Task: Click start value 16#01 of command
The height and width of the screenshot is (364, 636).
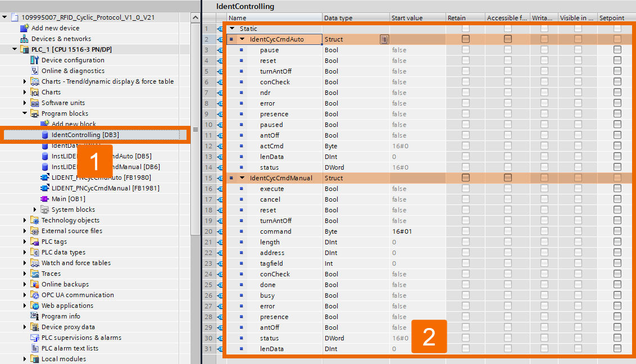Action: [402, 231]
